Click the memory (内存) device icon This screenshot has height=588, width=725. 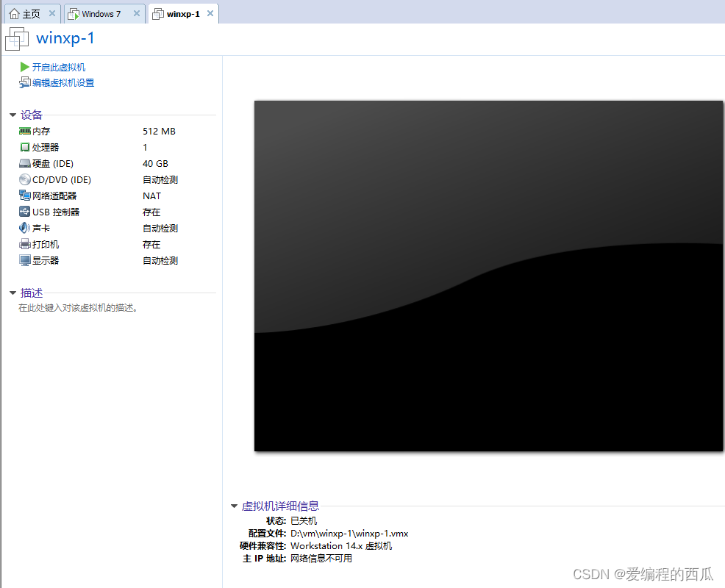(x=25, y=131)
